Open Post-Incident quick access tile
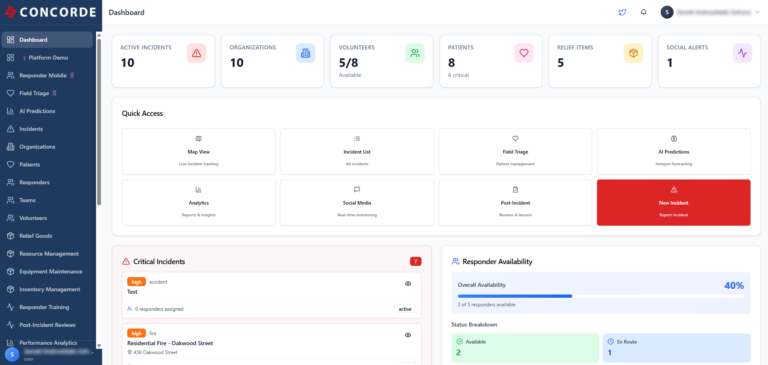 515,202
